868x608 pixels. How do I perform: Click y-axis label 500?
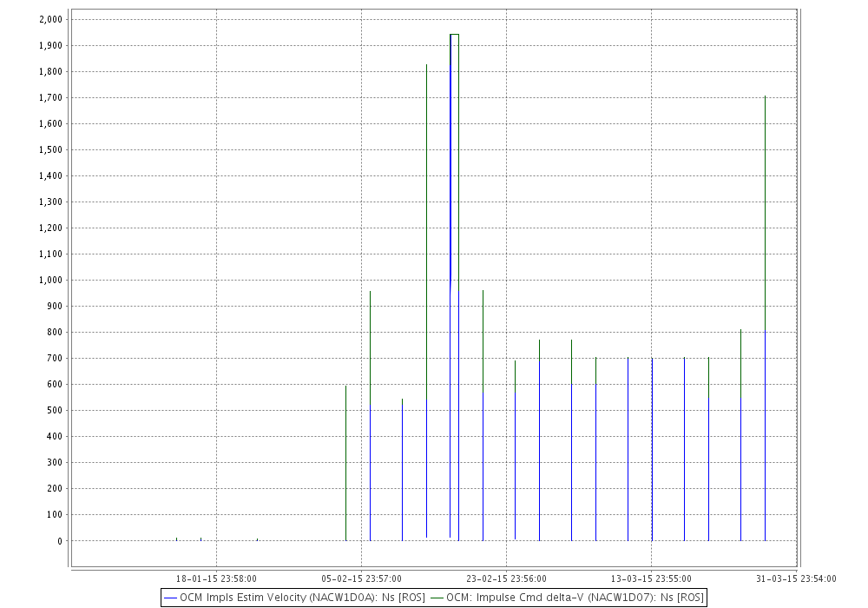click(55, 410)
